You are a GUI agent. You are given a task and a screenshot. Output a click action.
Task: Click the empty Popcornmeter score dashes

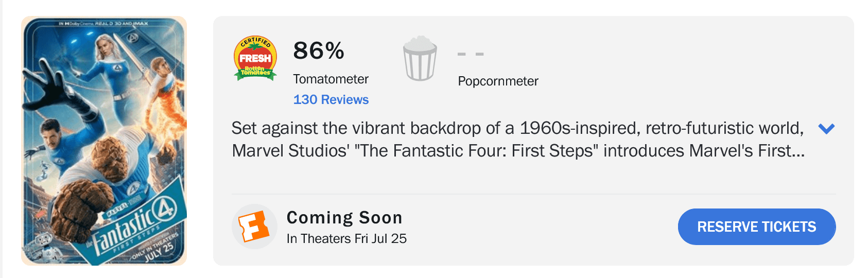click(471, 54)
